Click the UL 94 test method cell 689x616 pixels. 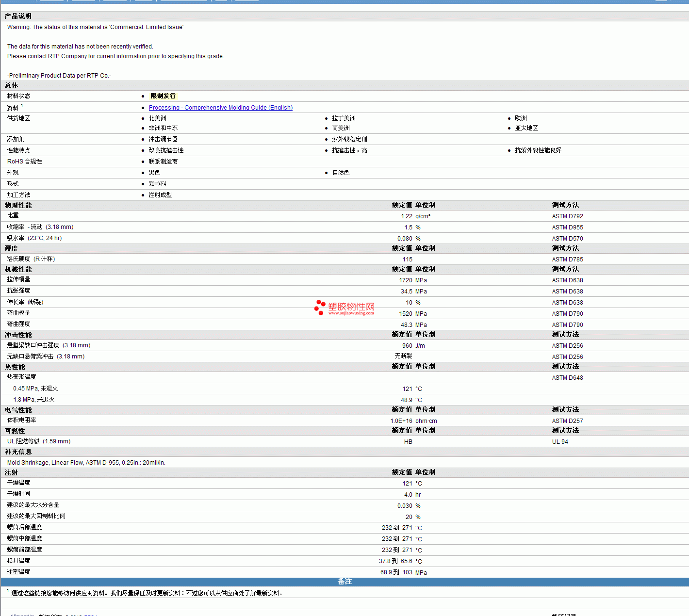560,442
